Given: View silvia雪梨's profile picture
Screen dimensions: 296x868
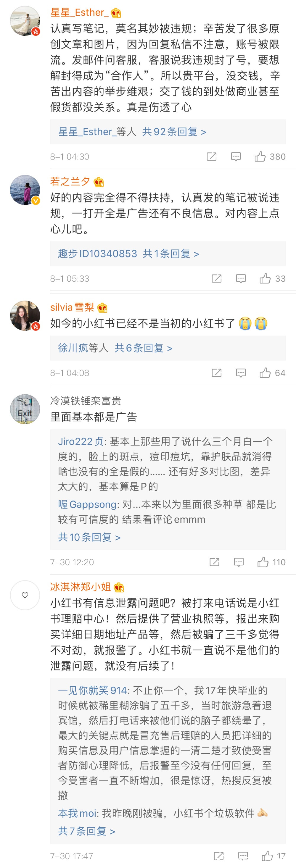Looking at the screenshot, I should point(25,316).
